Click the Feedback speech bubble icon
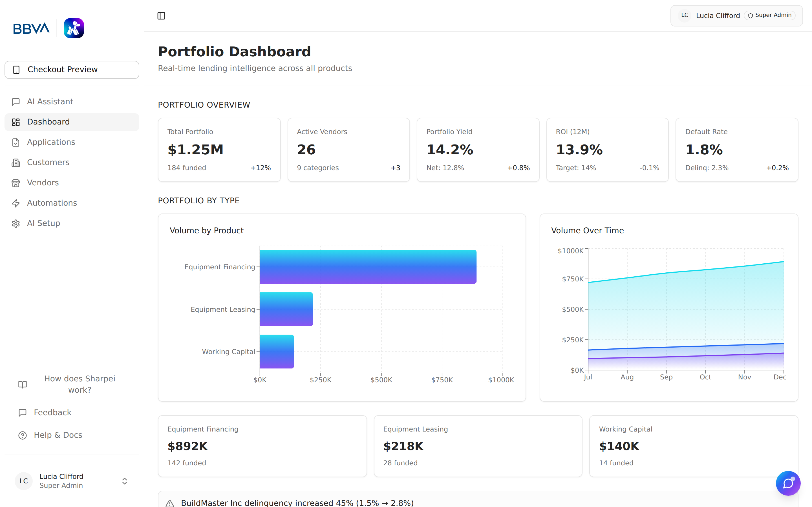812x507 pixels. pyautogui.click(x=22, y=412)
